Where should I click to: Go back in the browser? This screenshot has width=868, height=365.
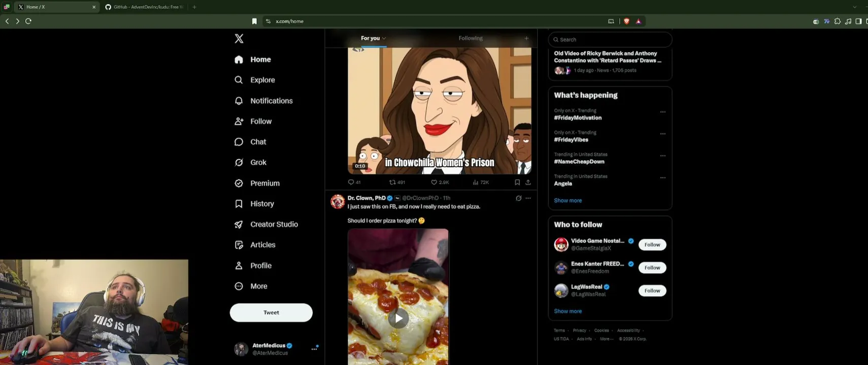[7, 21]
